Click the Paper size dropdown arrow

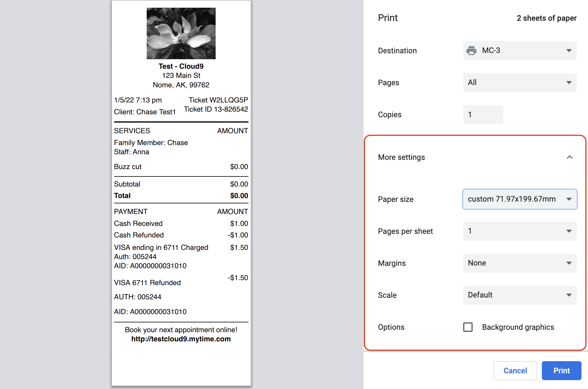pos(569,199)
